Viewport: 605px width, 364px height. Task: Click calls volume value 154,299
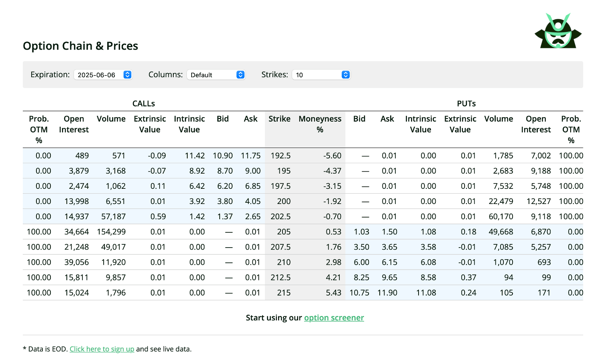point(111,232)
